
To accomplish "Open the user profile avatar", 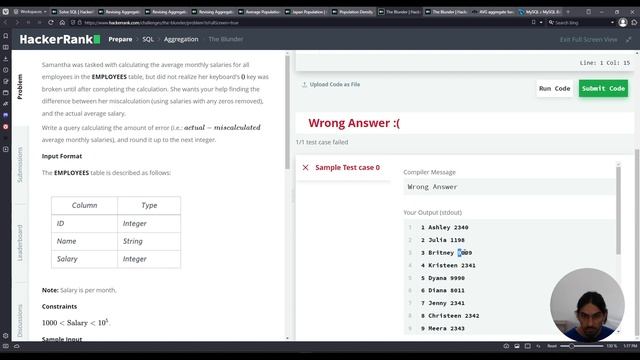I will click(623, 22).
